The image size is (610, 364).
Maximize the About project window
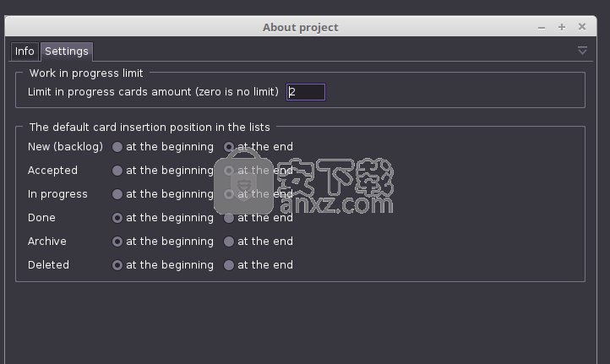pos(561,27)
